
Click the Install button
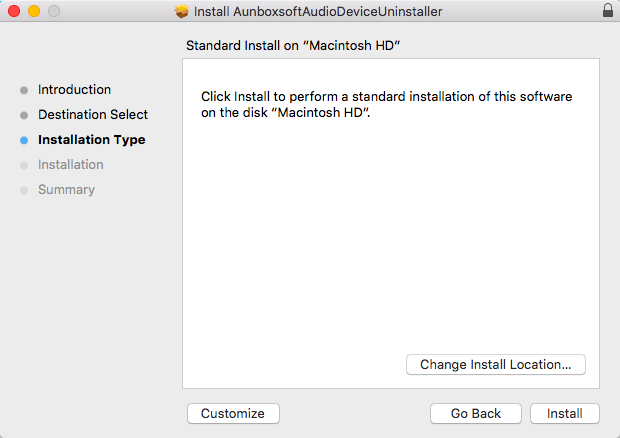[x=564, y=413]
